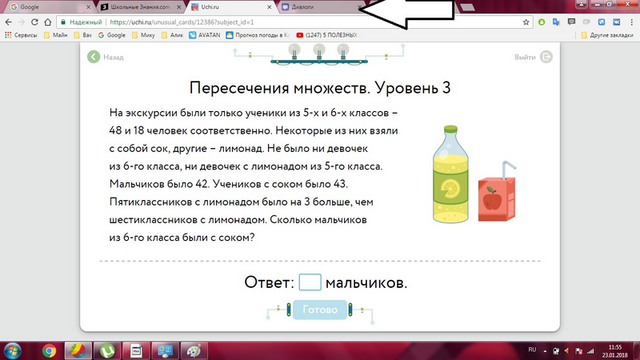Image resolution: width=640 pixels, height=360 pixels.
Task: Open the browser home page
Action: click(x=48, y=22)
